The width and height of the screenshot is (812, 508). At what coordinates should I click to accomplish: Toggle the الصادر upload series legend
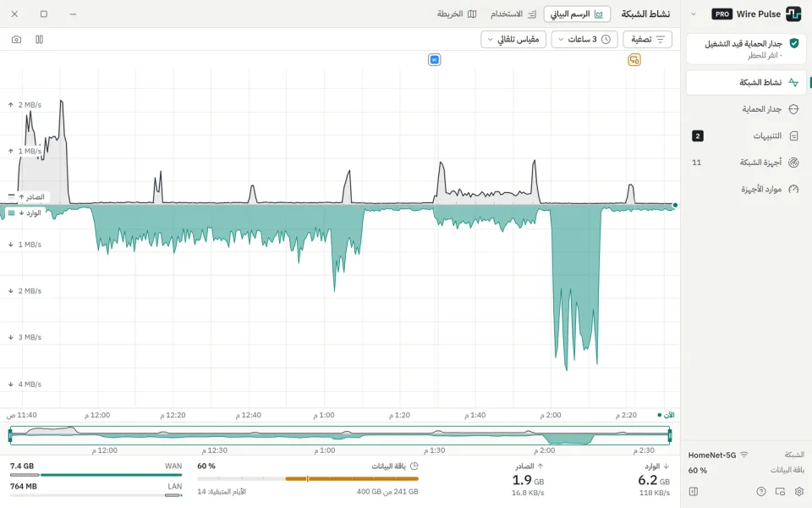coord(27,197)
